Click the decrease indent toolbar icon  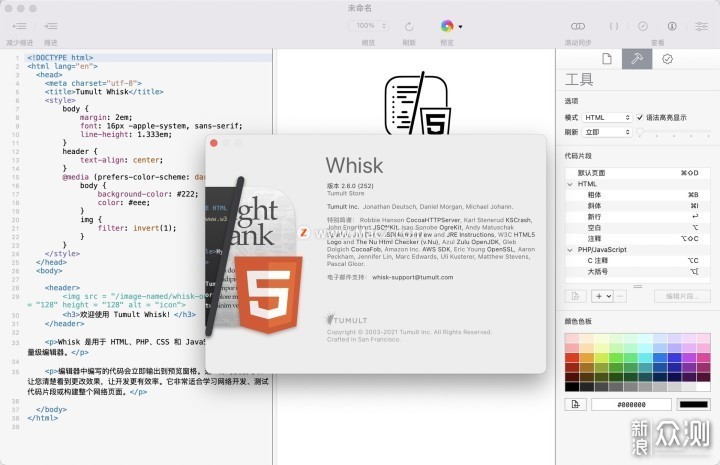19,26
